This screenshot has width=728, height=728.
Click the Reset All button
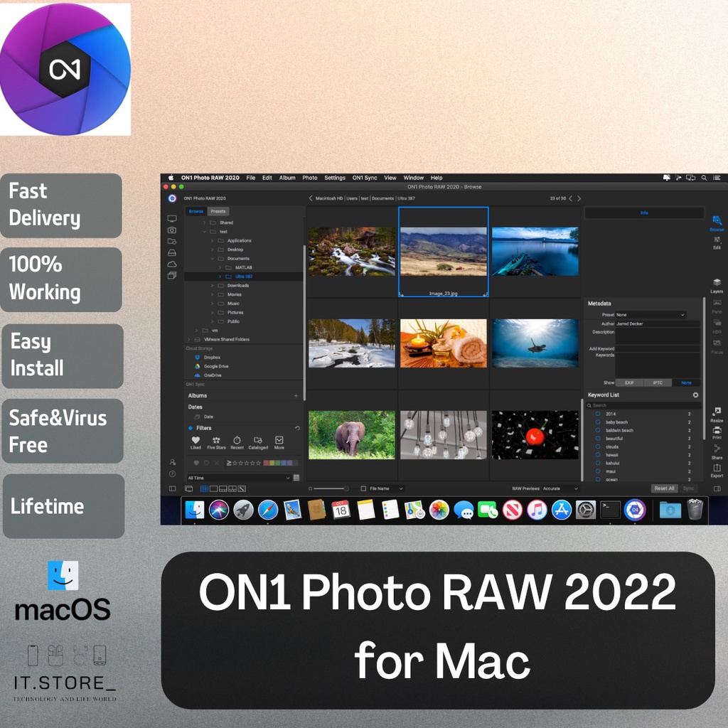coord(664,487)
